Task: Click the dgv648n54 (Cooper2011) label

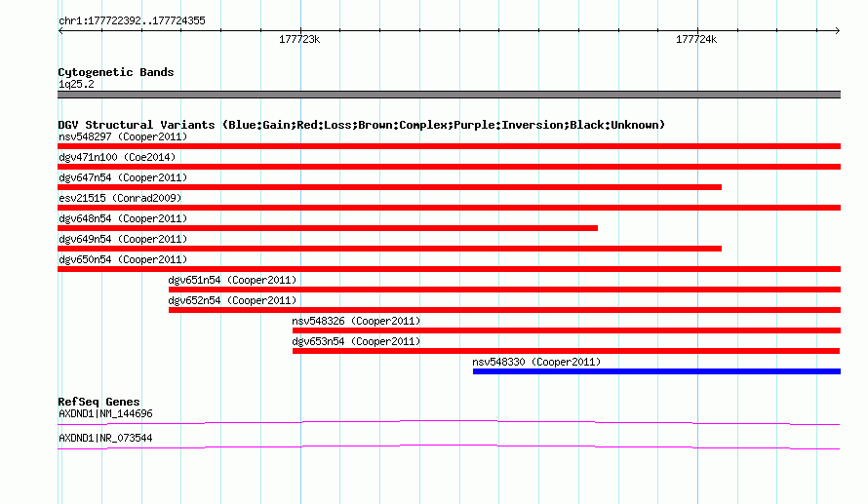Action: pyautogui.click(x=123, y=218)
